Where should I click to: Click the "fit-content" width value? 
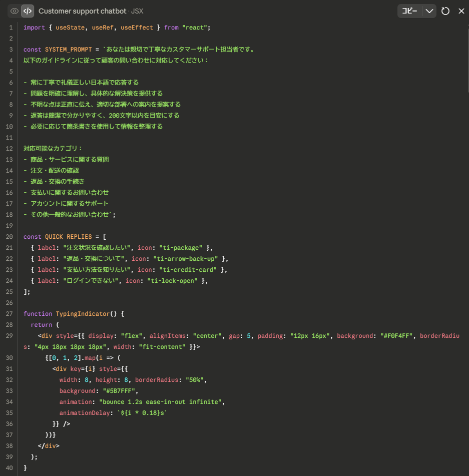(162, 347)
